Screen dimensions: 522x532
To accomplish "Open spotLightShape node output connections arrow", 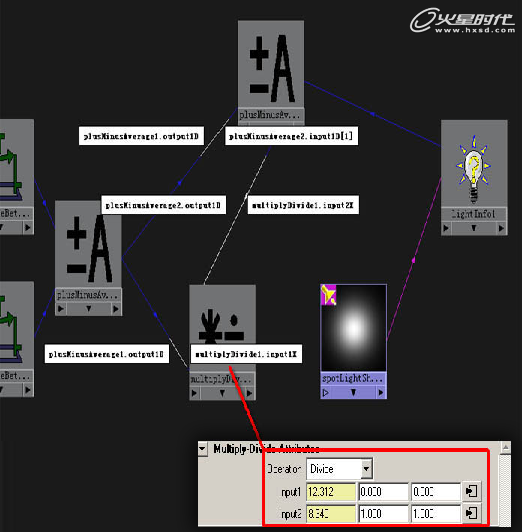I will click(x=381, y=393).
